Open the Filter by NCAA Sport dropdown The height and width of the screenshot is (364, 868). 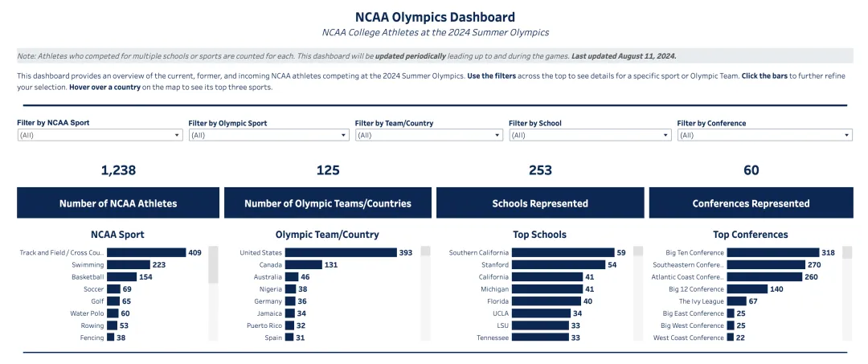pyautogui.click(x=100, y=135)
